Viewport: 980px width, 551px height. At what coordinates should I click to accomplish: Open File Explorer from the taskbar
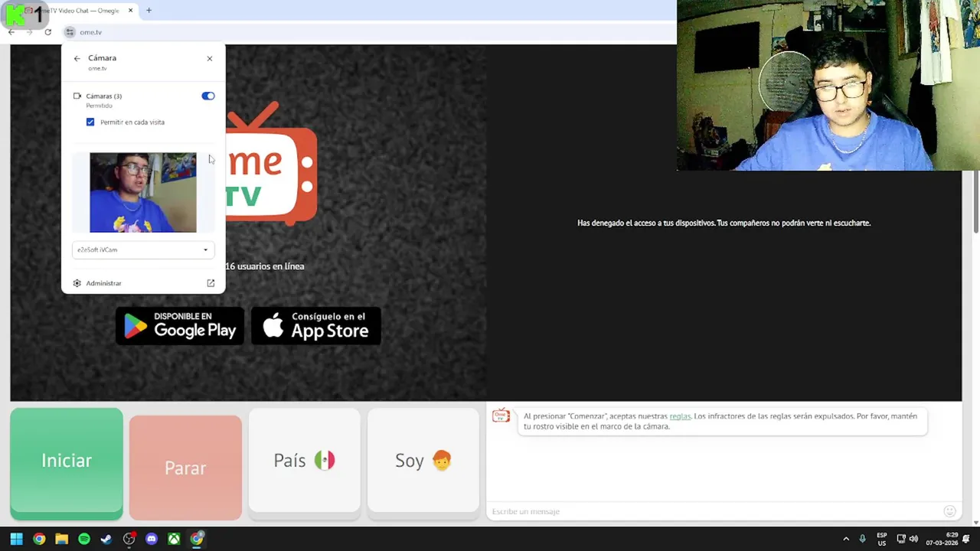tap(61, 539)
